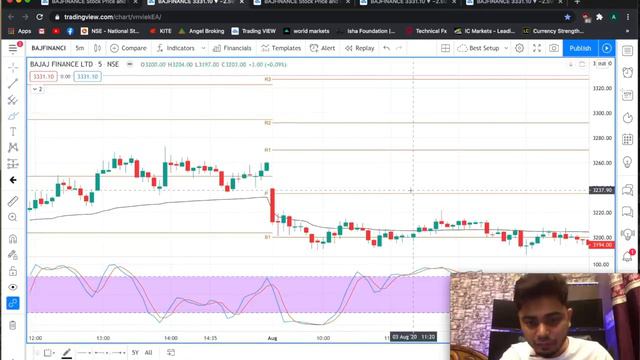Open the Indicators dialog

coord(176,48)
